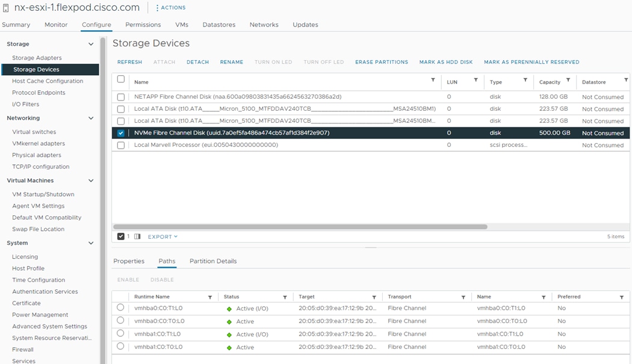Click the Erase Partitions button
The width and height of the screenshot is (632, 364).
(382, 62)
